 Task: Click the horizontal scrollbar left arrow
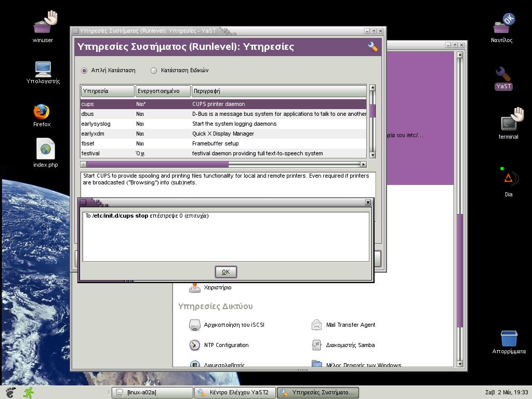[x=84, y=165]
